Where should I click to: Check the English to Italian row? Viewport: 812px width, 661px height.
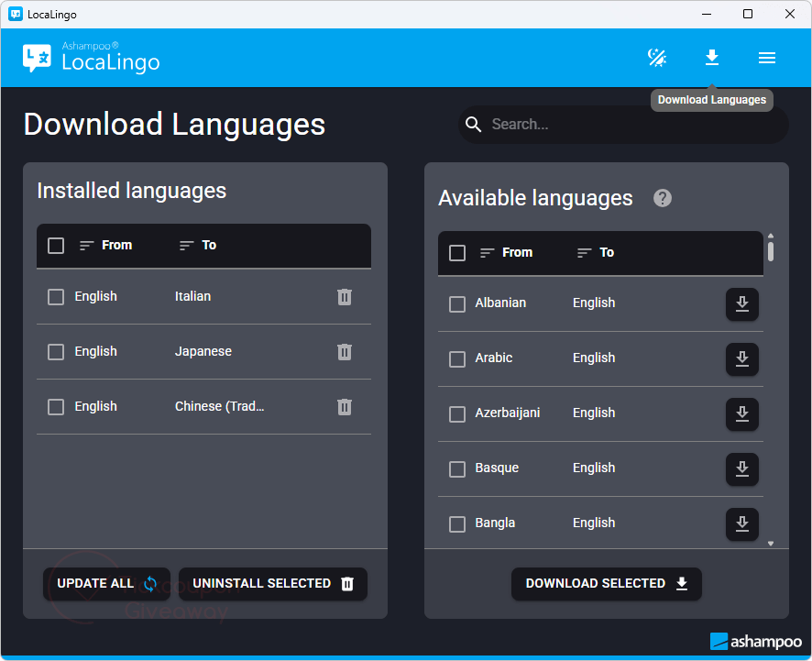pos(56,297)
